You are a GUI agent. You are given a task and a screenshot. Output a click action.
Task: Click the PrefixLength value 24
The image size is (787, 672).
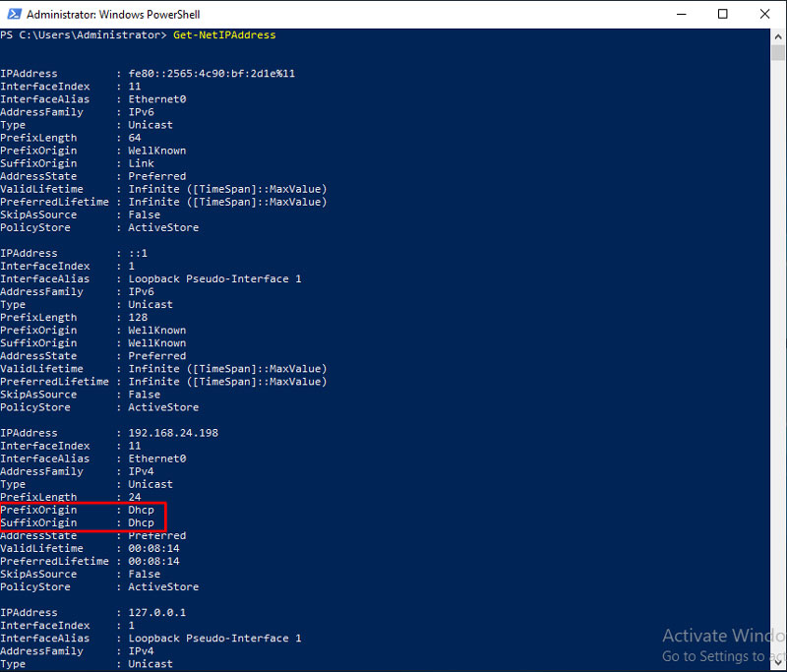[x=135, y=497]
